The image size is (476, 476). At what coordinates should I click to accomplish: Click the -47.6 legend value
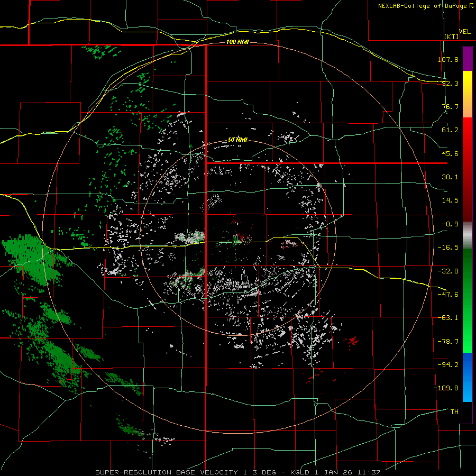click(x=448, y=295)
